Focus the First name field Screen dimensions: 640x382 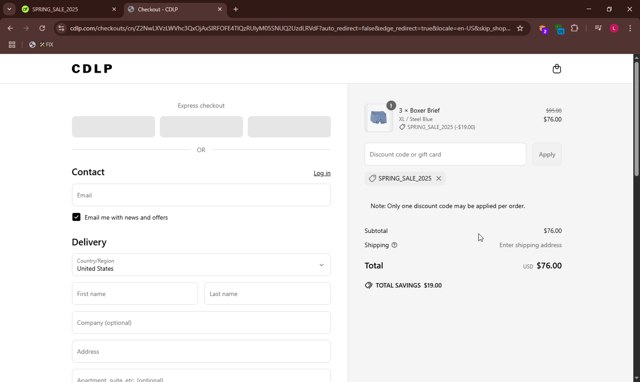pyautogui.click(x=135, y=293)
